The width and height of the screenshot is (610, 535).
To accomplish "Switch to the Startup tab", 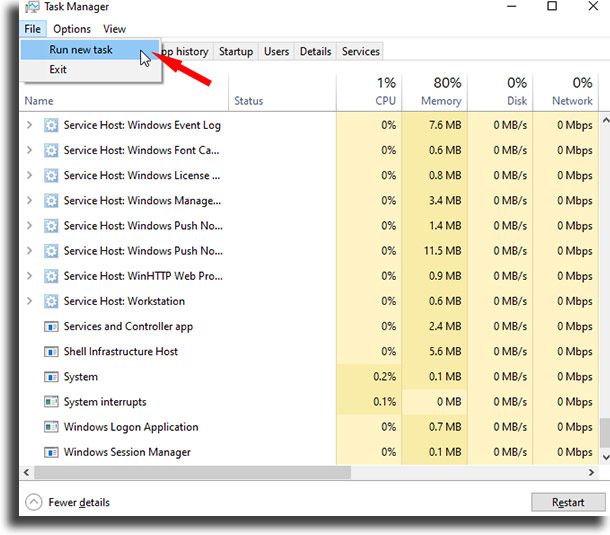I will pos(236,51).
